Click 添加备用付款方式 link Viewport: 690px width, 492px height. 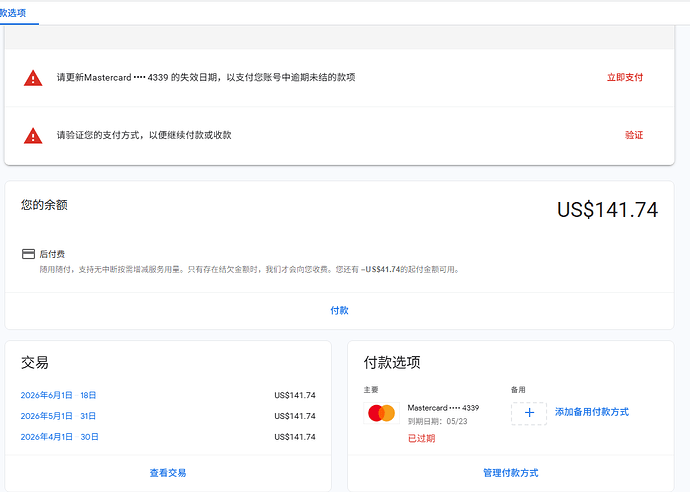[592, 412]
